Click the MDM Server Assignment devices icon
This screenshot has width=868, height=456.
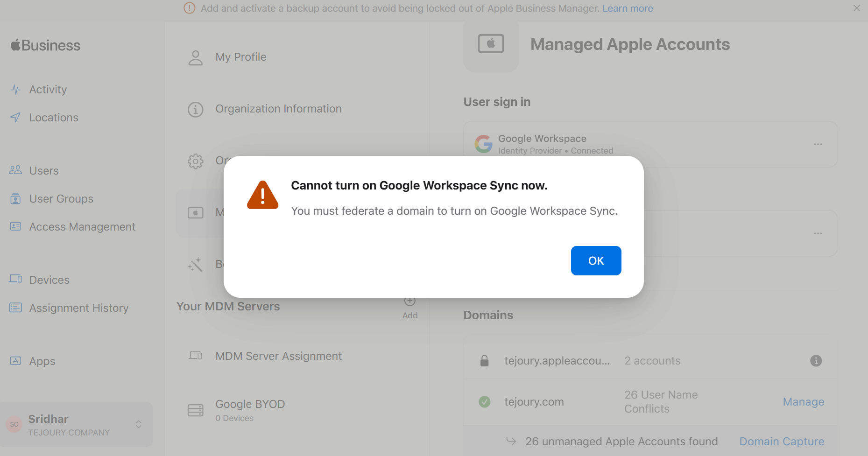click(196, 356)
